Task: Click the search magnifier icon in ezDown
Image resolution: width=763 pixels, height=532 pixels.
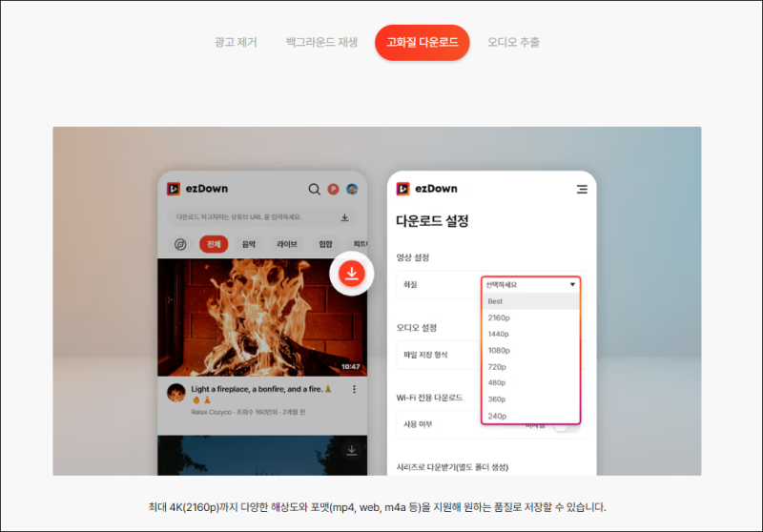Action: [x=315, y=189]
